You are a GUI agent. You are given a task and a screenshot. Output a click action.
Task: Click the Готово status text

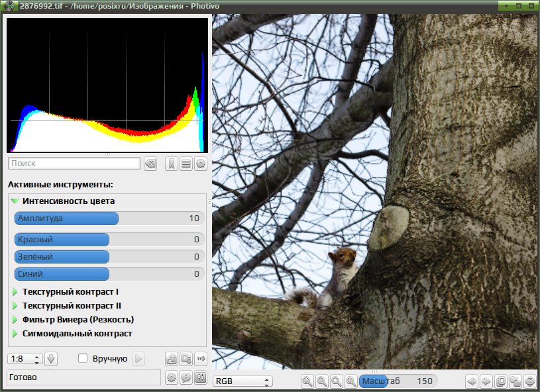(x=23, y=377)
